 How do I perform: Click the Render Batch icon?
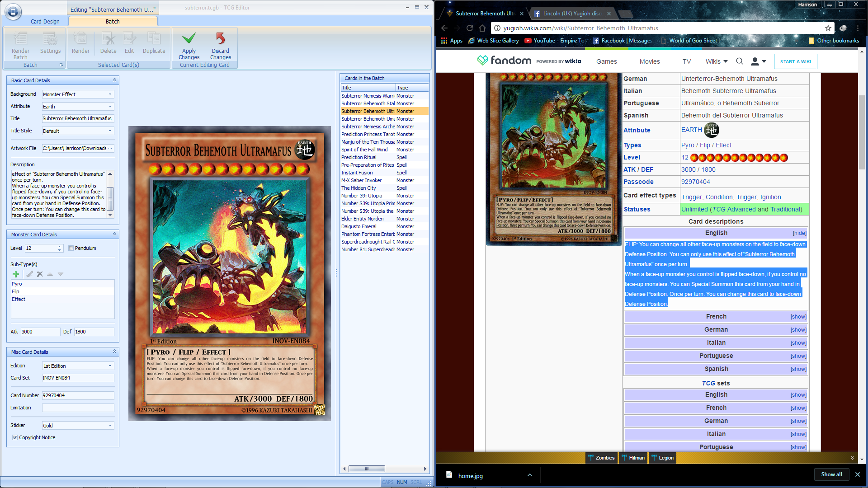pyautogui.click(x=20, y=39)
